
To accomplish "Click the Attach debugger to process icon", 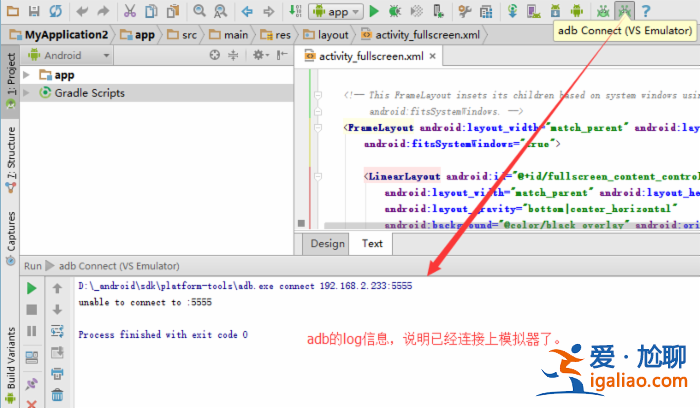I will (438, 11).
